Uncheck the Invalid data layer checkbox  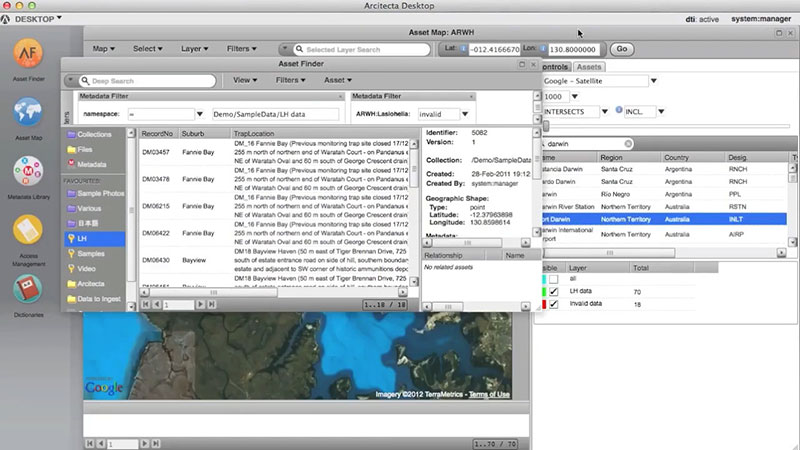coord(554,304)
